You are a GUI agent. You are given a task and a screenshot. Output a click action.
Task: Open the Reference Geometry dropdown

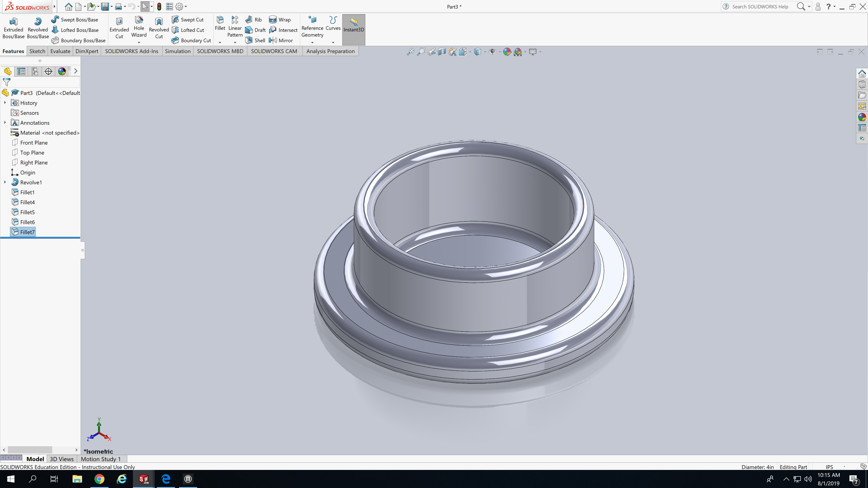tap(312, 42)
